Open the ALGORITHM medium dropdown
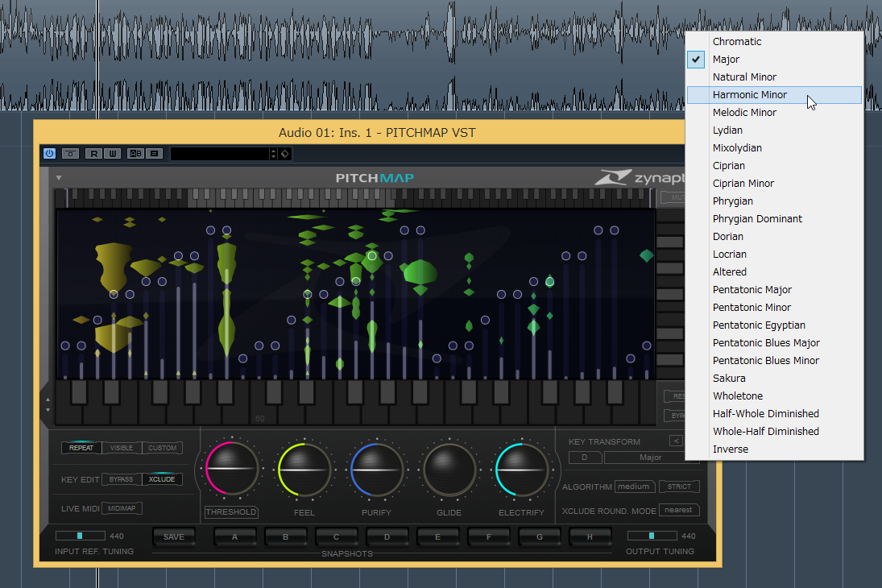 tap(634, 487)
